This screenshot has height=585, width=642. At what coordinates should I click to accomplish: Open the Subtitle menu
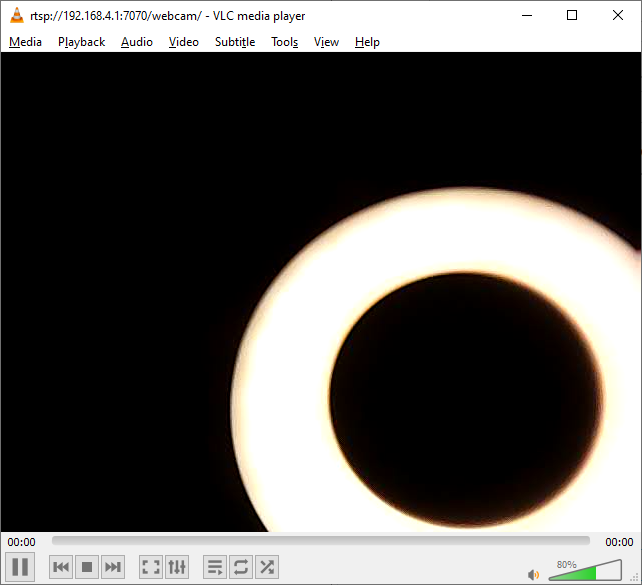pos(235,42)
